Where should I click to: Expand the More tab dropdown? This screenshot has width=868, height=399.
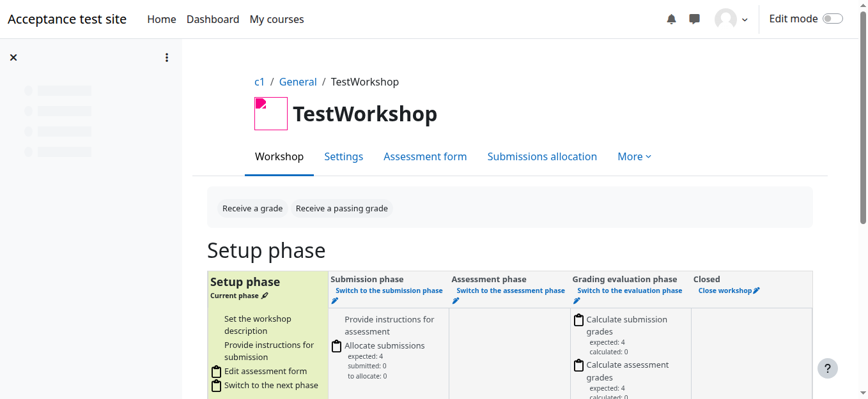coord(634,156)
